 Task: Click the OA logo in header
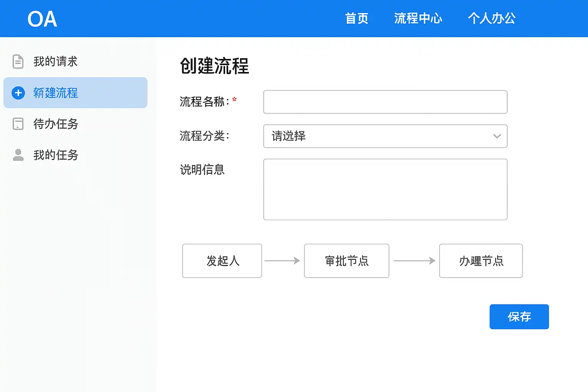tap(42, 19)
